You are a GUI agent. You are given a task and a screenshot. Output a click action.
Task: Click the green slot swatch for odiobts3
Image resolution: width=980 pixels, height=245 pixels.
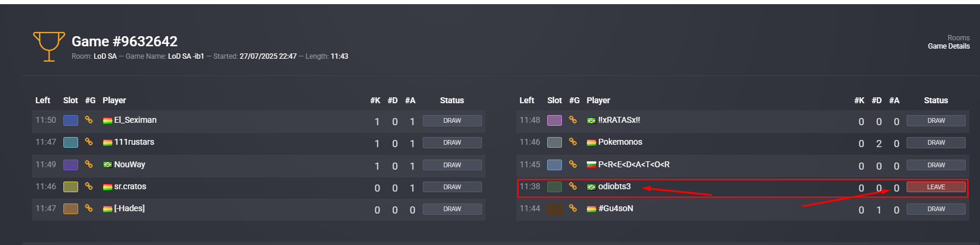554,187
